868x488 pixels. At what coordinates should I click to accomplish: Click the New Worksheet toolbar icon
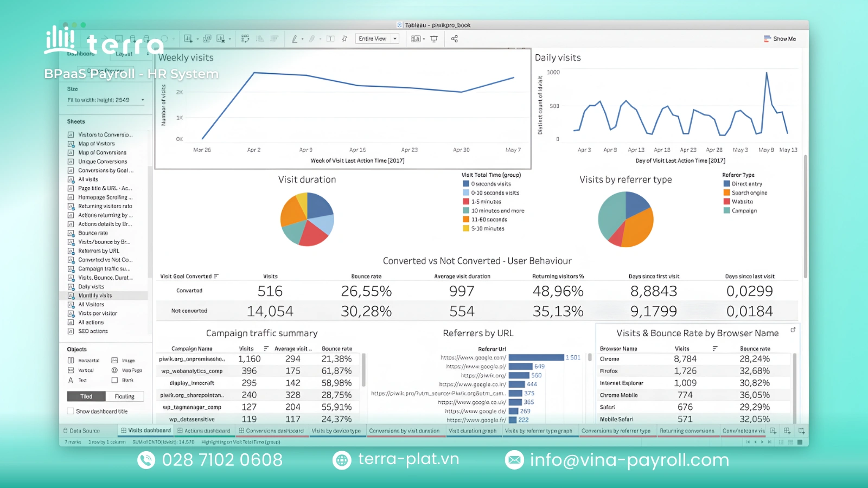click(x=188, y=38)
